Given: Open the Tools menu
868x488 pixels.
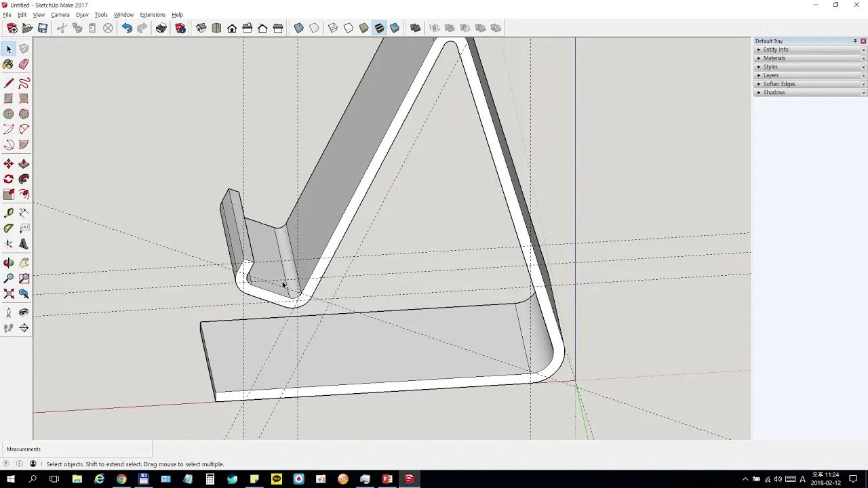Looking at the screenshot, I should (101, 15).
